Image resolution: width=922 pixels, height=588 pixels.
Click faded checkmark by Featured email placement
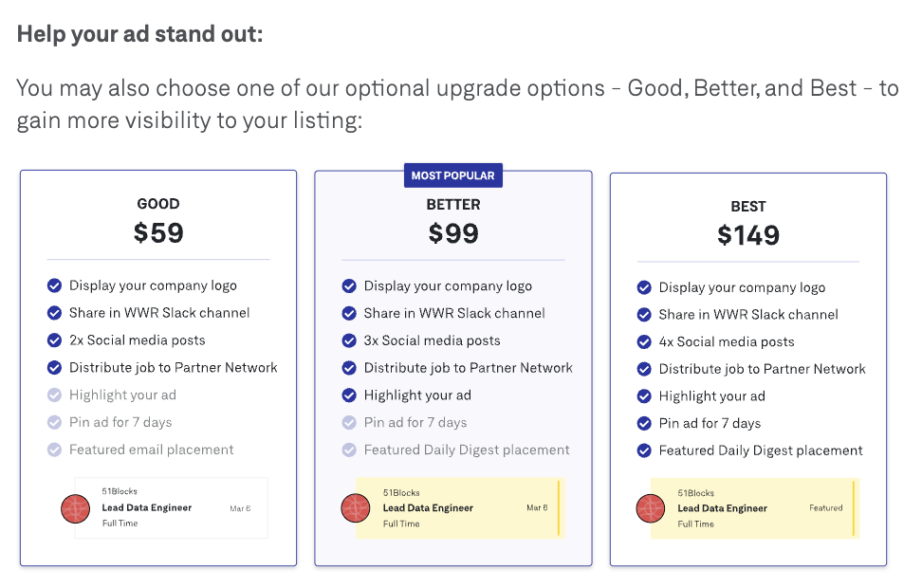(55, 450)
